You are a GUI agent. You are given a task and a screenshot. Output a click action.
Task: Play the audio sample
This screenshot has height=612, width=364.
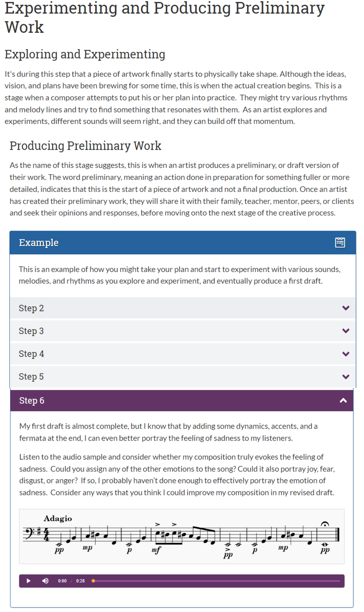pyautogui.click(x=29, y=581)
